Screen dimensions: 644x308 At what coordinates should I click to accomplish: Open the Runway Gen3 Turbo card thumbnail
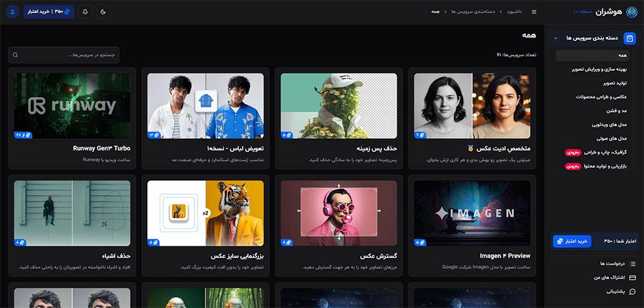pyautogui.click(x=72, y=105)
